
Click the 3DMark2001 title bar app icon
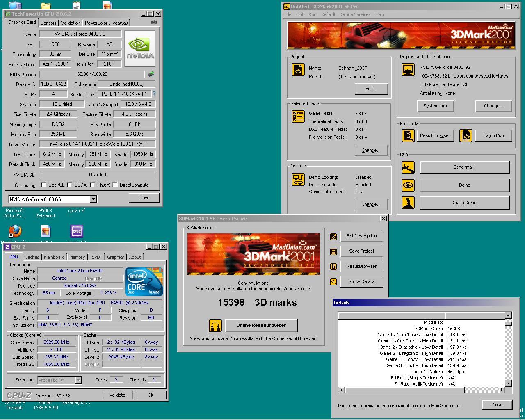click(287, 6)
